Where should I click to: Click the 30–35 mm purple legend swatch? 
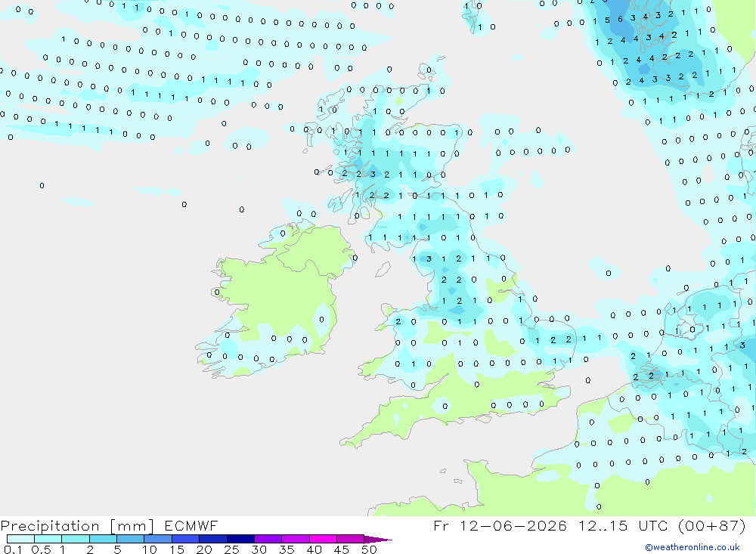coord(268,539)
